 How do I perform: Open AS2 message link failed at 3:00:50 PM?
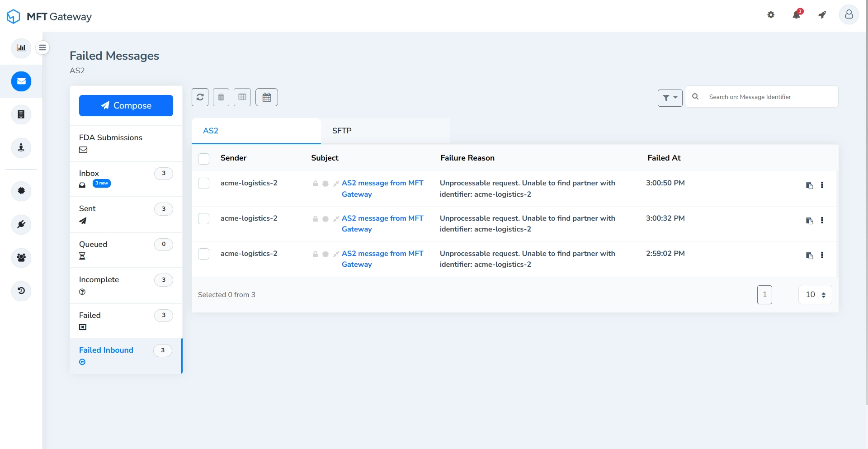(382, 189)
